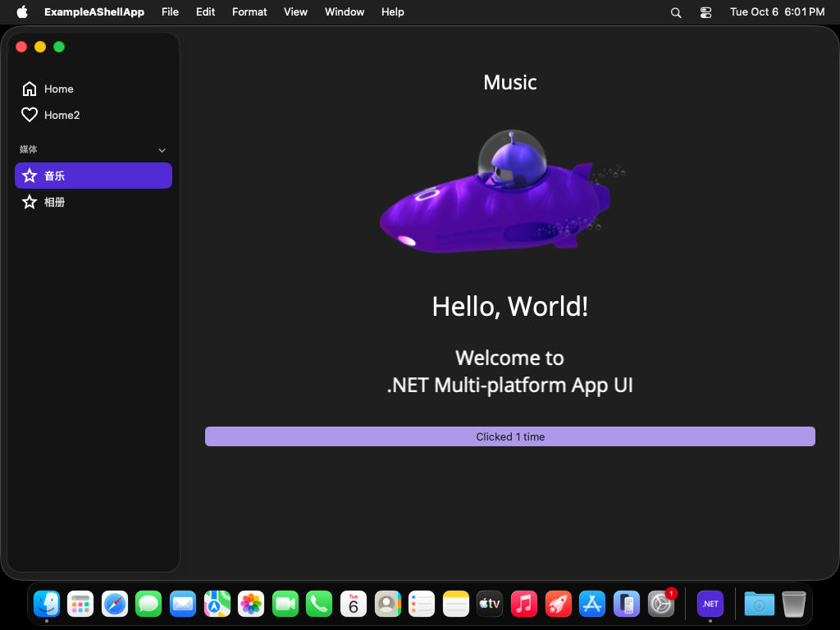Open the ExampleAShellApp menu
The image size is (840, 630).
click(94, 11)
